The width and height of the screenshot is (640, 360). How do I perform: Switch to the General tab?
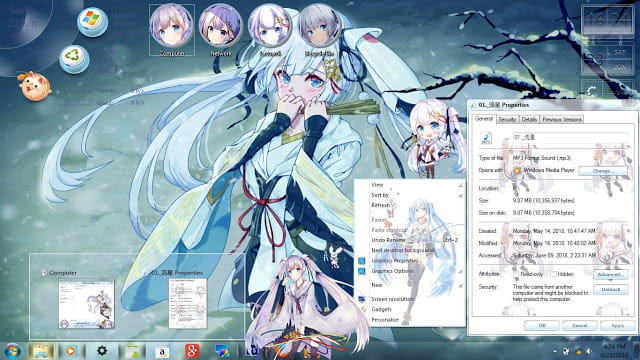(484, 119)
